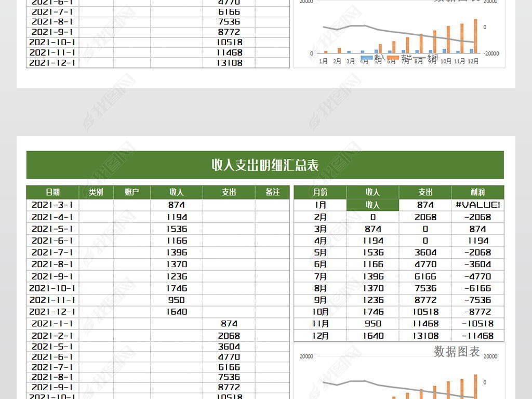Click 收入 value 0 in 2月 row
This screenshot has height=399, width=532.
coord(373,217)
